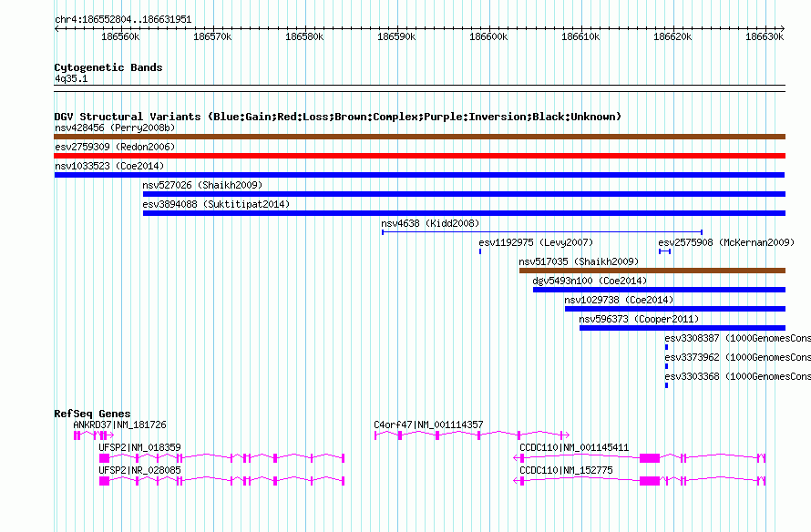This screenshot has height=532, width=811.
Task: Click the large first exon of UFSP2 NM_018359
Action: tap(105, 458)
